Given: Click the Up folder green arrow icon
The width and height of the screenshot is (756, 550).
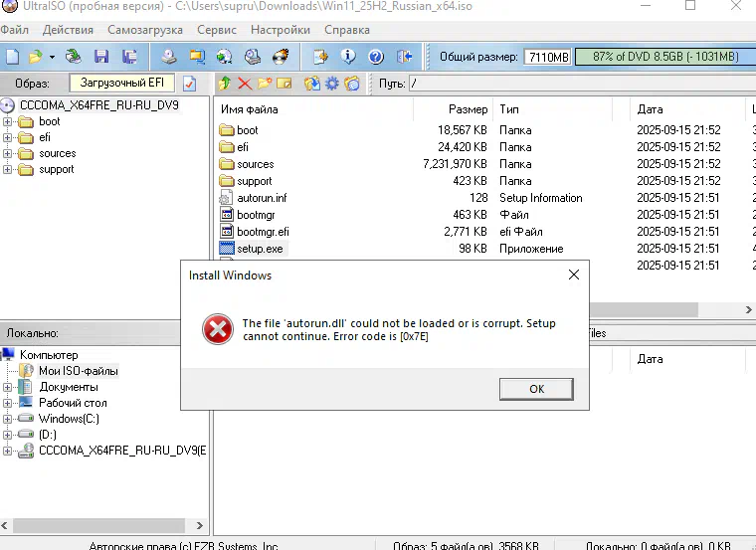Looking at the screenshot, I should tap(225, 84).
